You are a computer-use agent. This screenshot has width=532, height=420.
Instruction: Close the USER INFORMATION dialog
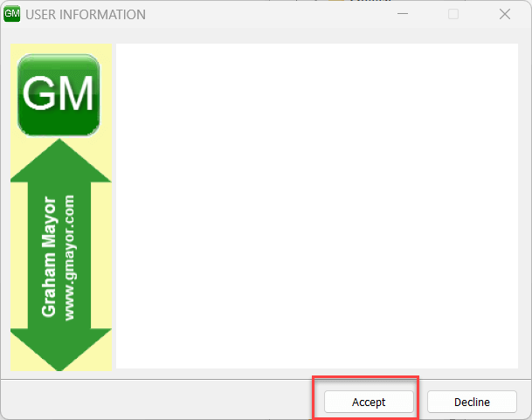point(505,14)
